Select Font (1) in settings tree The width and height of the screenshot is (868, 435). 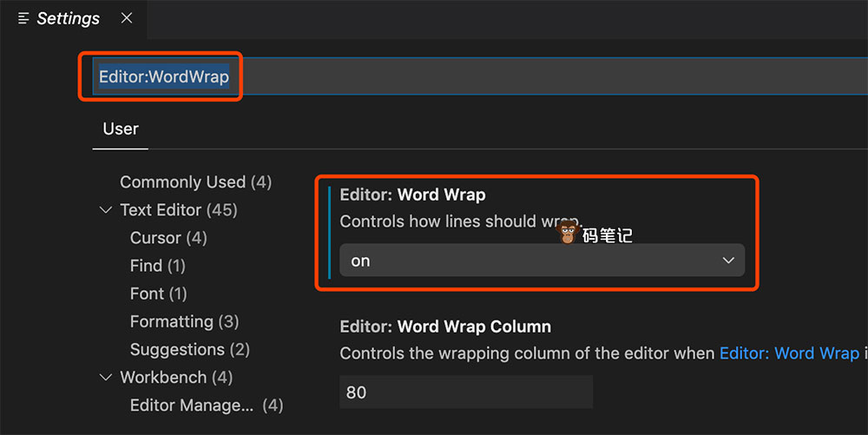(158, 293)
